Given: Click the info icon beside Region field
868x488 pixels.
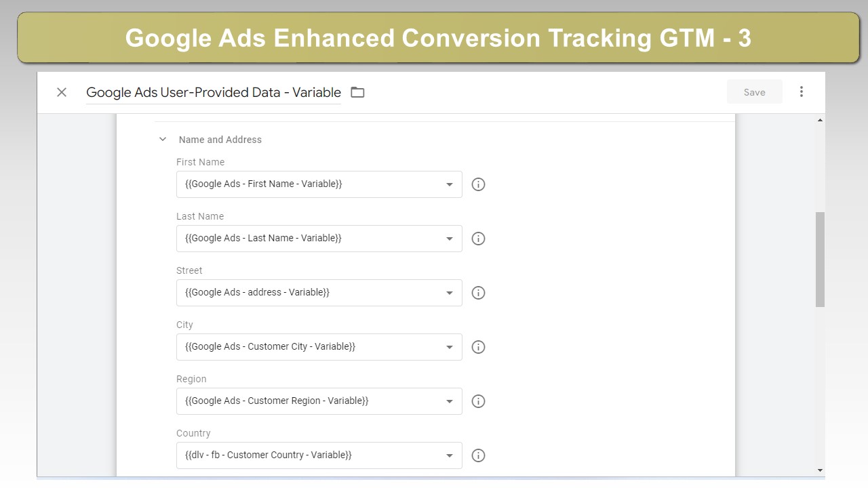Looking at the screenshot, I should pyautogui.click(x=478, y=401).
